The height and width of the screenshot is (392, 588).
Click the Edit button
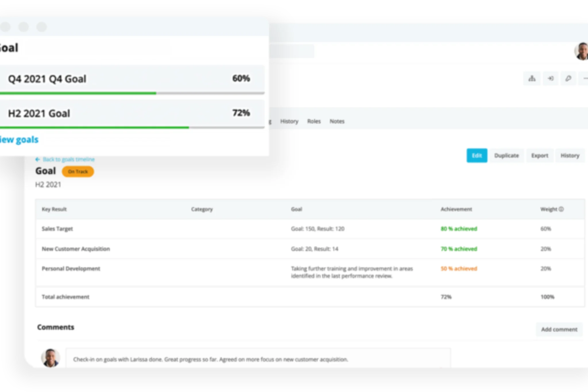477,155
